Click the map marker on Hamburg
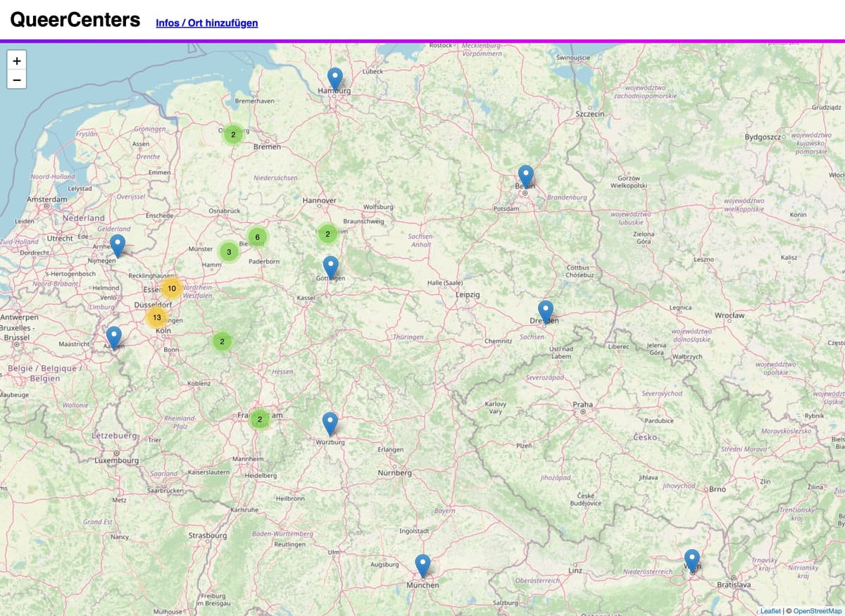The height and width of the screenshot is (616, 845). click(x=335, y=77)
